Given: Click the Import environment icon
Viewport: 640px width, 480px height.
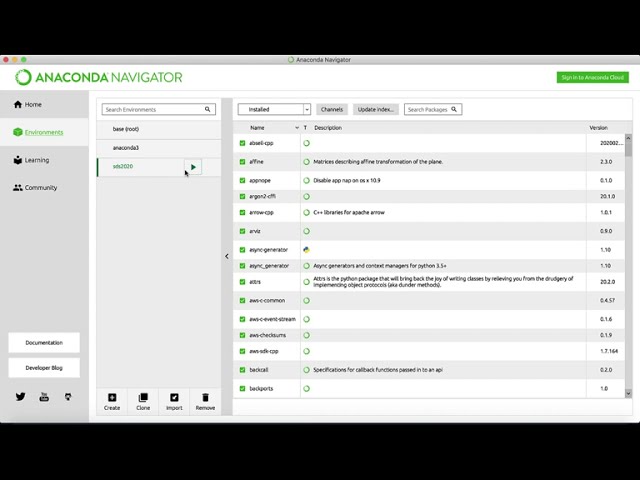Looking at the screenshot, I should pos(174,398).
